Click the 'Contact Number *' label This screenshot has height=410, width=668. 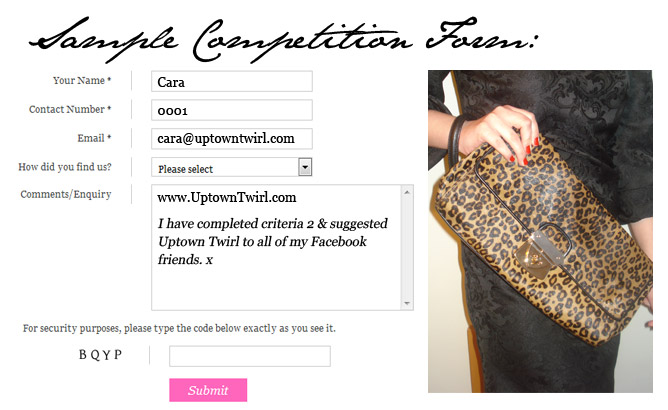(x=70, y=110)
